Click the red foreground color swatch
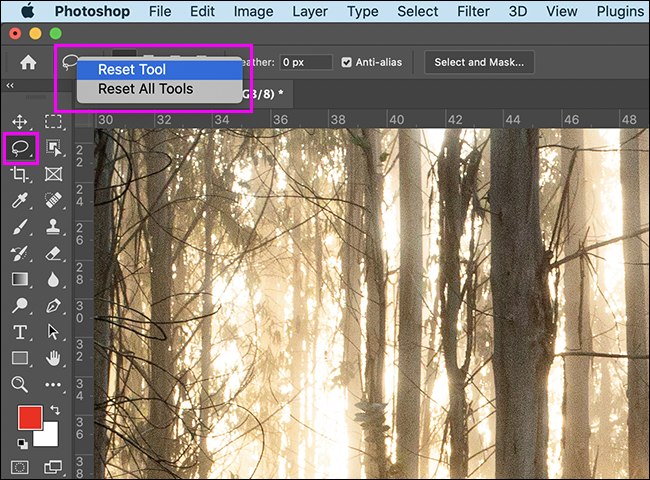The width and height of the screenshot is (650, 480). [28, 419]
